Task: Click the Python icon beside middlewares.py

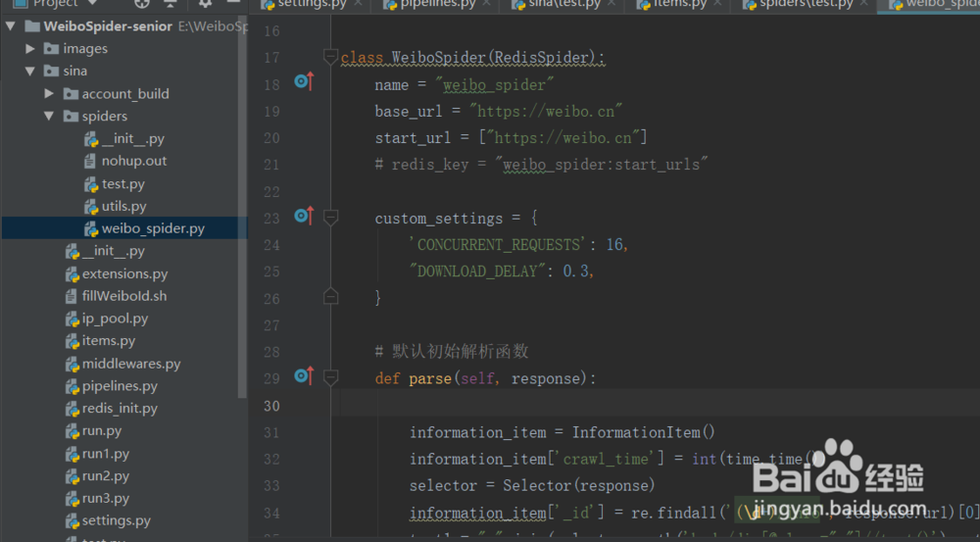Action: point(73,364)
